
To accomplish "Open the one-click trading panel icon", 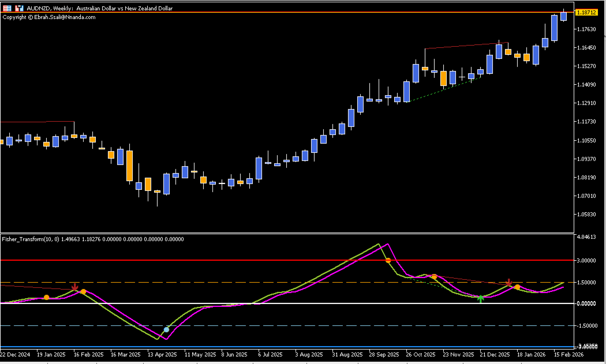I will coord(7,8).
